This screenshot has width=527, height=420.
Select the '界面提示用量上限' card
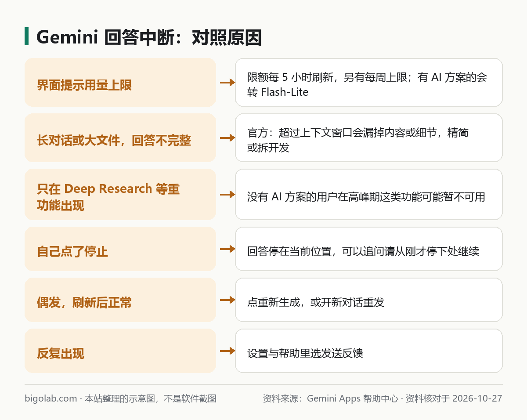click(x=120, y=82)
